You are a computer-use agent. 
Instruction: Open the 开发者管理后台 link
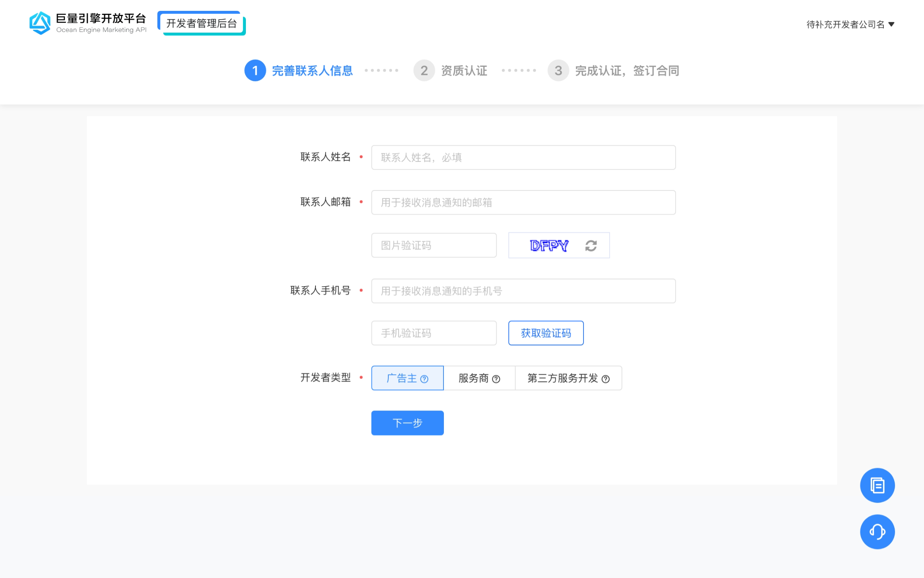tap(201, 23)
